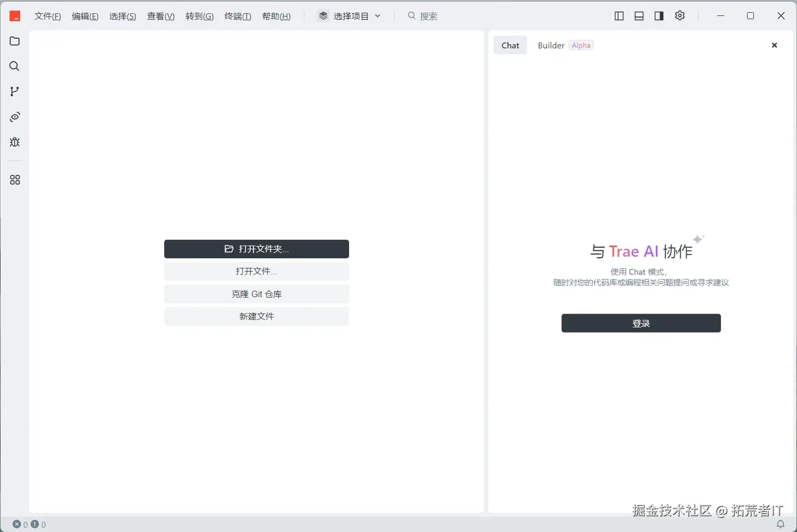Viewport: 797px width, 532px height.
Task: Open the 编辑(E) menu
Action: 85,16
